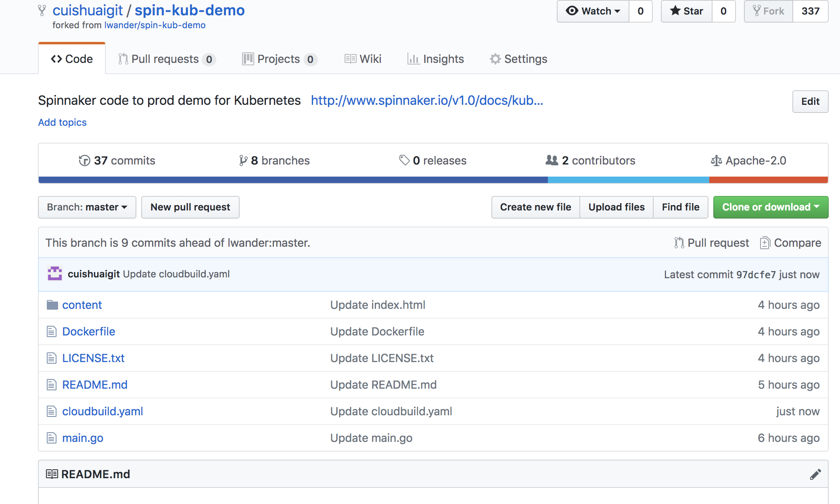Screen dimensions: 840x504
Task: Click the Fork button
Action: 769,11
